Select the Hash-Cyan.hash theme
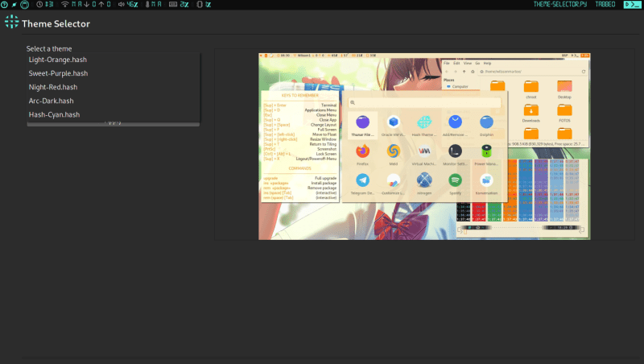The width and height of the screenshot is (644, 364). [x=54, y=114]
